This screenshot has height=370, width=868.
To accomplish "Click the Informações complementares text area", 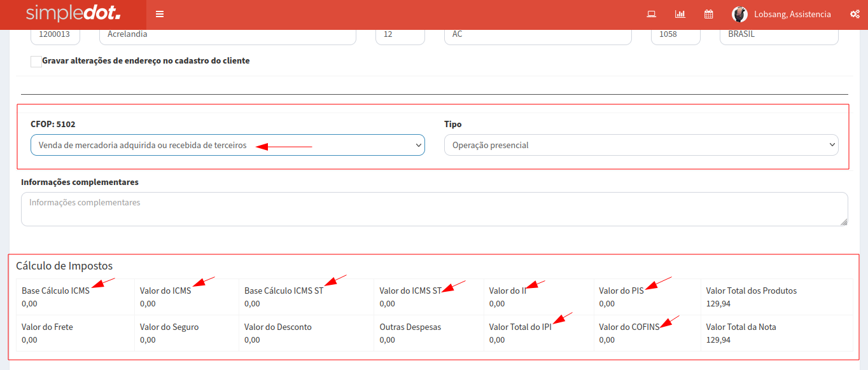I will [434, 209].
